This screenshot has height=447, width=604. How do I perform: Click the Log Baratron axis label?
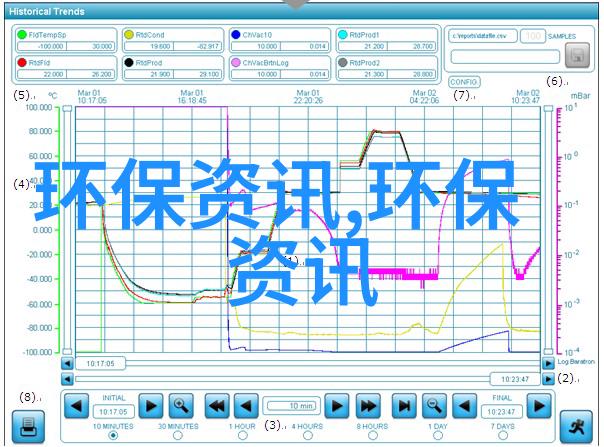coord(576,362)
